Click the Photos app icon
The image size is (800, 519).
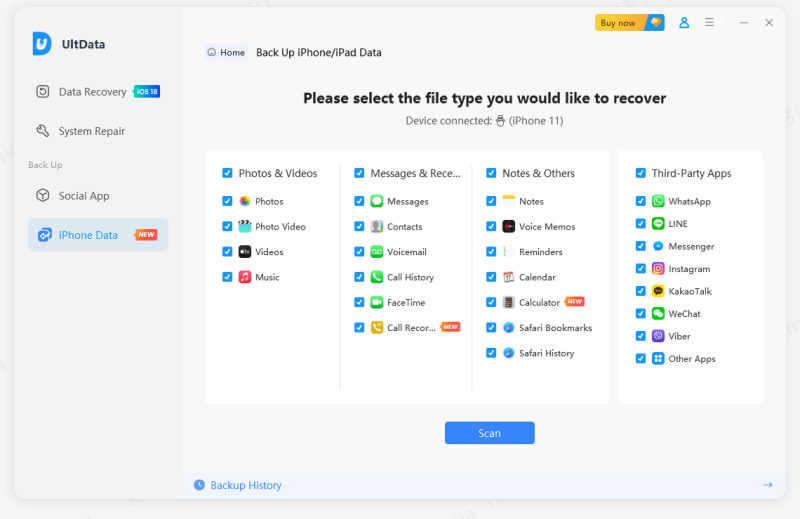(245, 201)
